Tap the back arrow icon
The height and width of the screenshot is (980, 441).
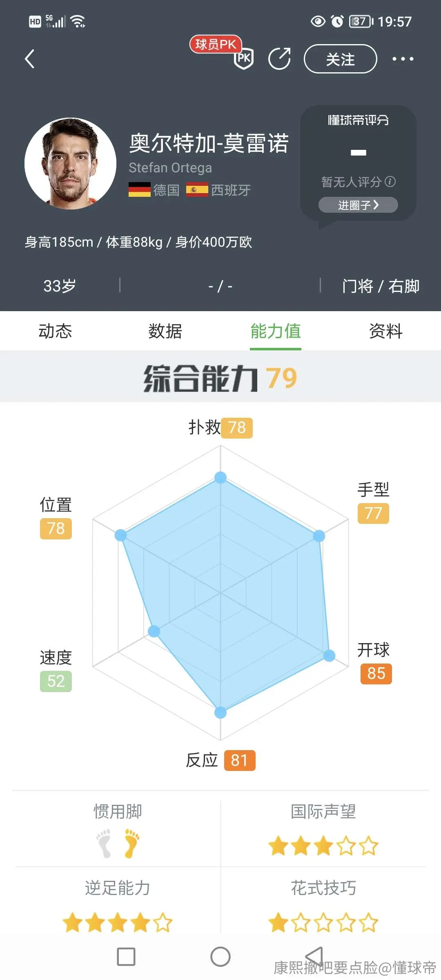click(x=29, y=59)
